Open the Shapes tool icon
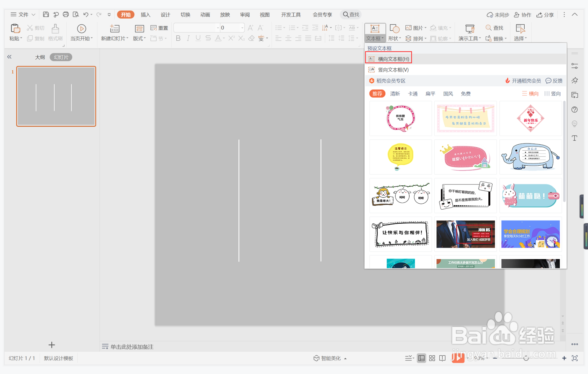The width and height of the screenshot is (588, 374). (394, 29)
